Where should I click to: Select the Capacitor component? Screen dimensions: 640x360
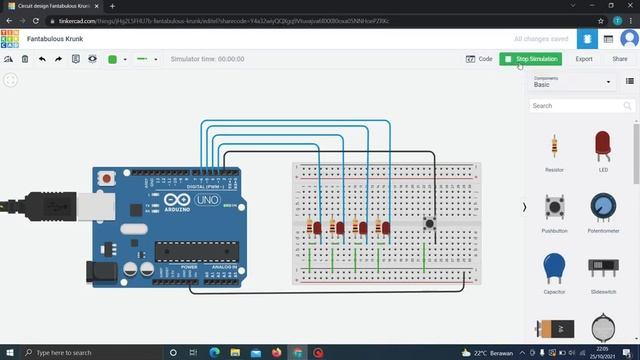pyautogui.click(x=554, y=273)
